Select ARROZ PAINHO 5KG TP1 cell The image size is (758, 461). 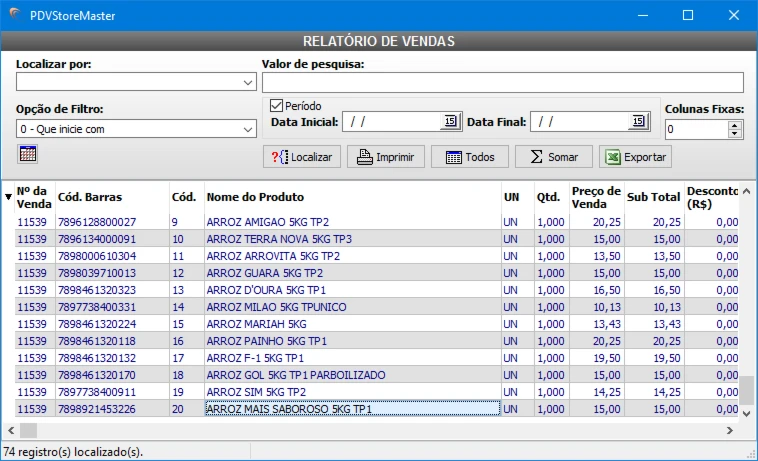[353, 341]
